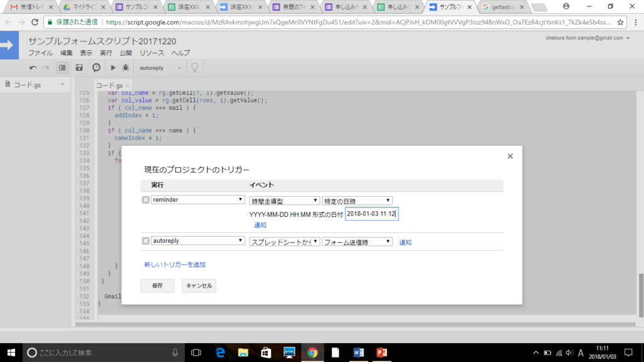Click the editor vertical scrollbar
Viewport: 644px width, 362px height.
(641, 295)
